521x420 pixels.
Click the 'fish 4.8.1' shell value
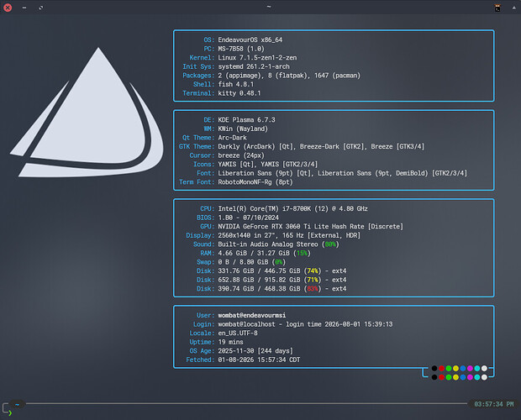tap(236, 84)
